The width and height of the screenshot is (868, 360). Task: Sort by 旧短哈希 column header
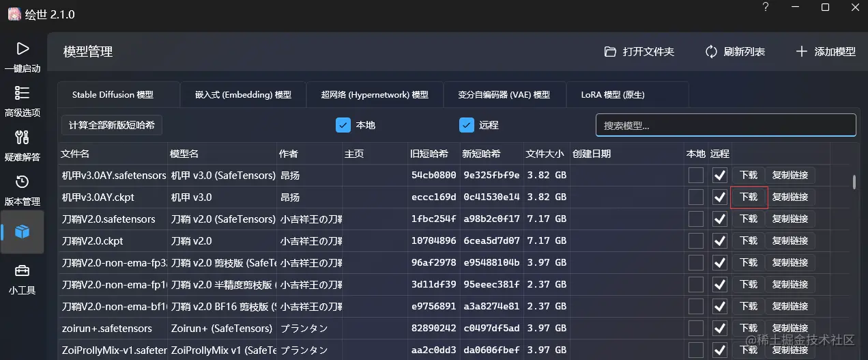(x=434, y=154)
